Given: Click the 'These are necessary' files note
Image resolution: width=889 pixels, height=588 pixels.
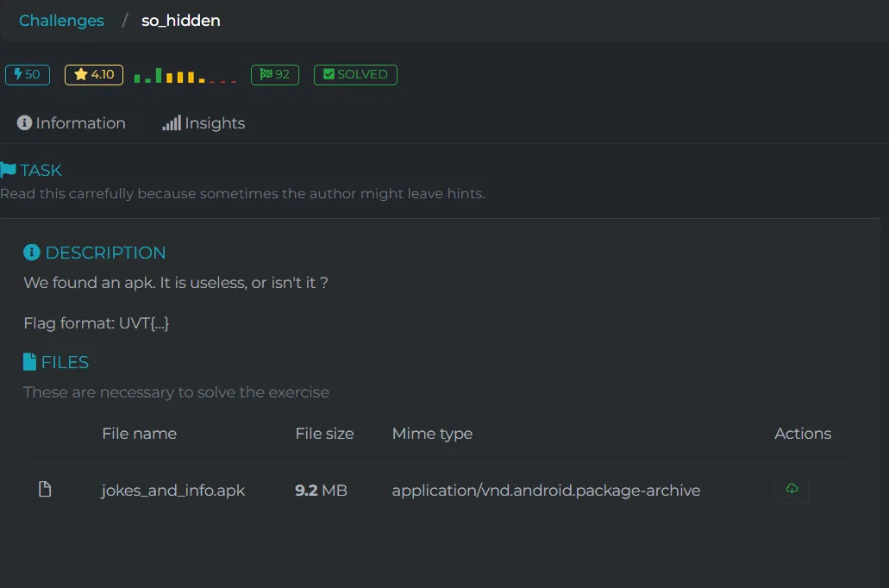Looking at the screenshot, I should pyautogui.click(x=176, y=391).
